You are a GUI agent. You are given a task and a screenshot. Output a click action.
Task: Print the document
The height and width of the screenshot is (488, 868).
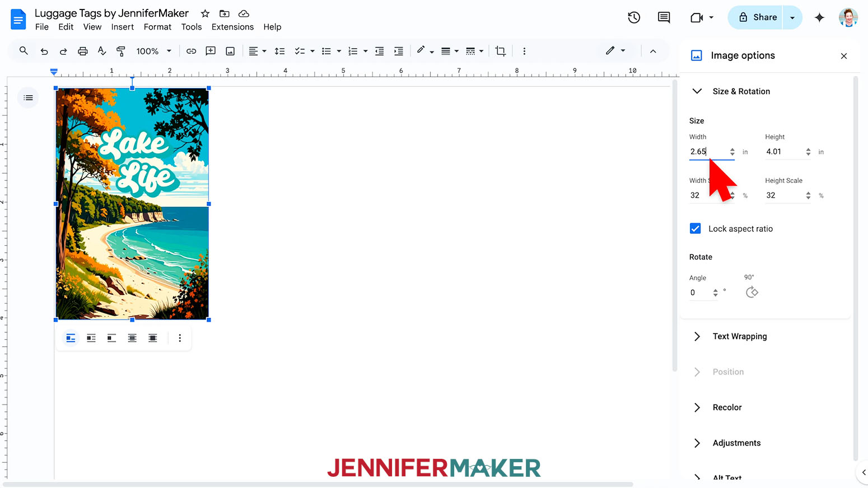[83, 51]
